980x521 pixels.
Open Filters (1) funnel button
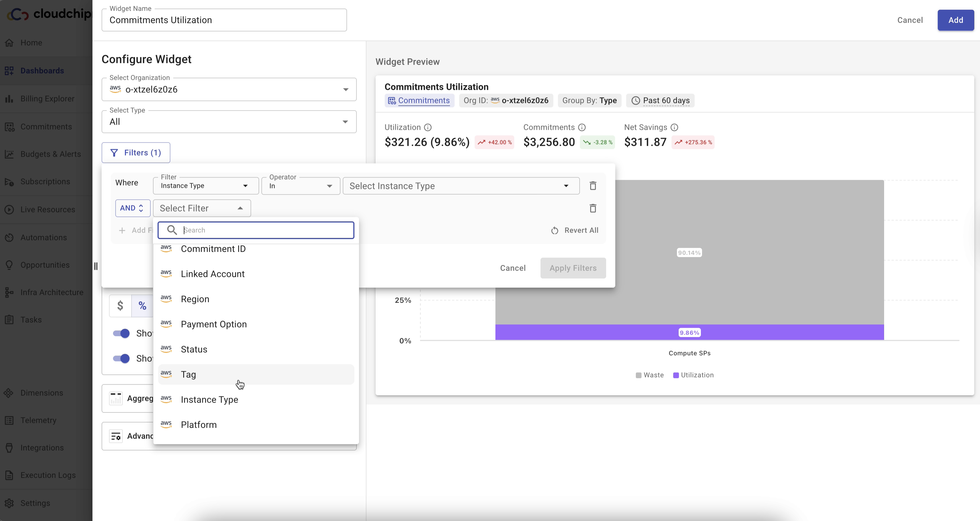coord(136,152)
